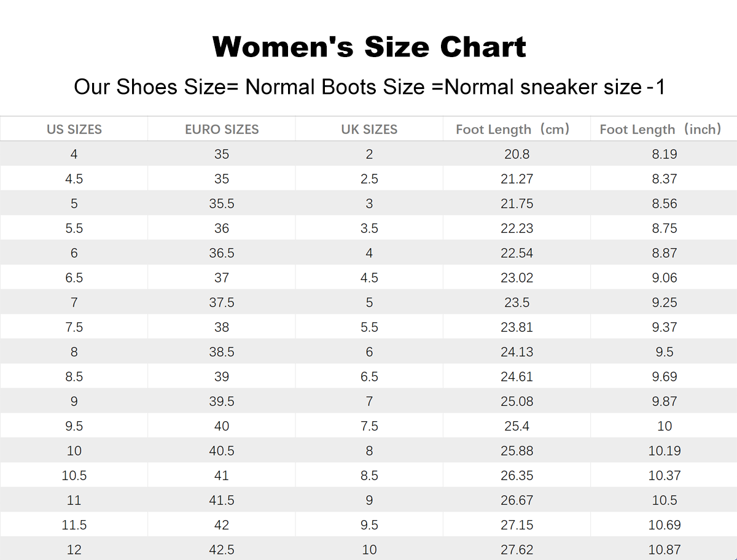
Task: Select the 22.23 cm foot length cell
Action: [517, 228]
